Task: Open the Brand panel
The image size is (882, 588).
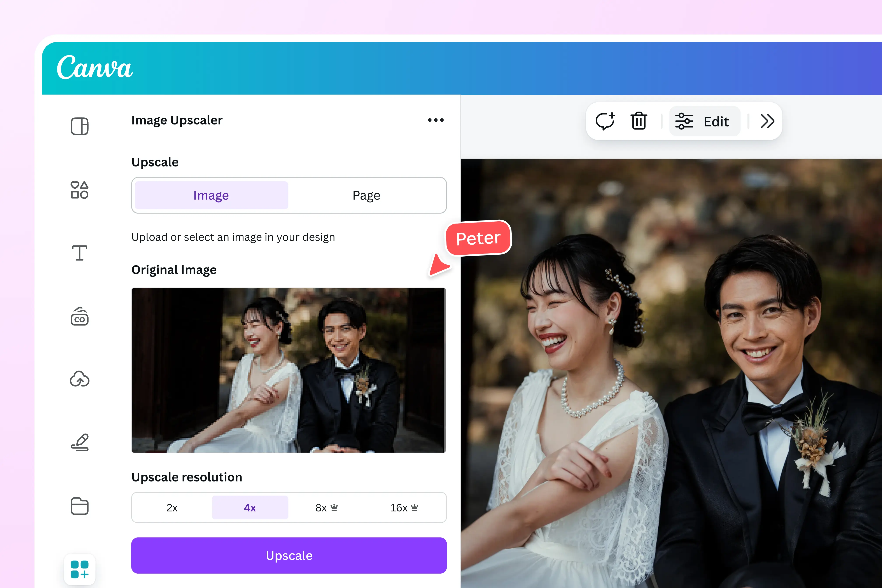Action: click(x=79, y=317)
